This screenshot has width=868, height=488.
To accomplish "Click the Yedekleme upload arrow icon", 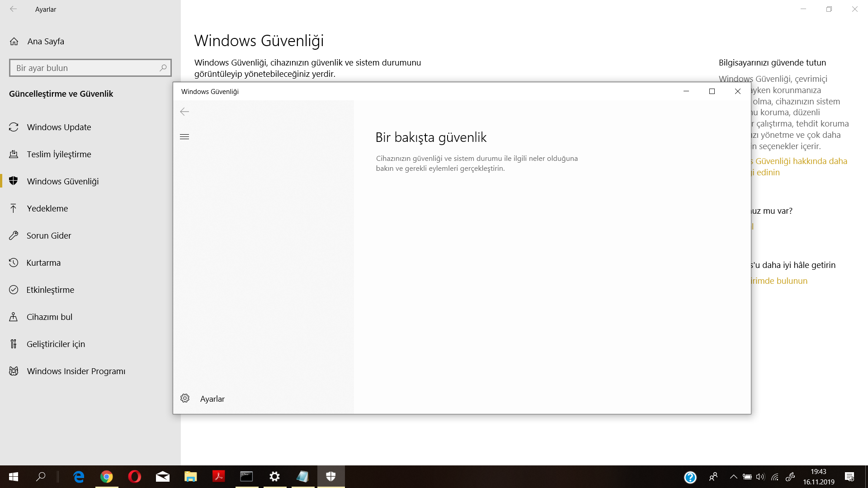I will 14,208.
